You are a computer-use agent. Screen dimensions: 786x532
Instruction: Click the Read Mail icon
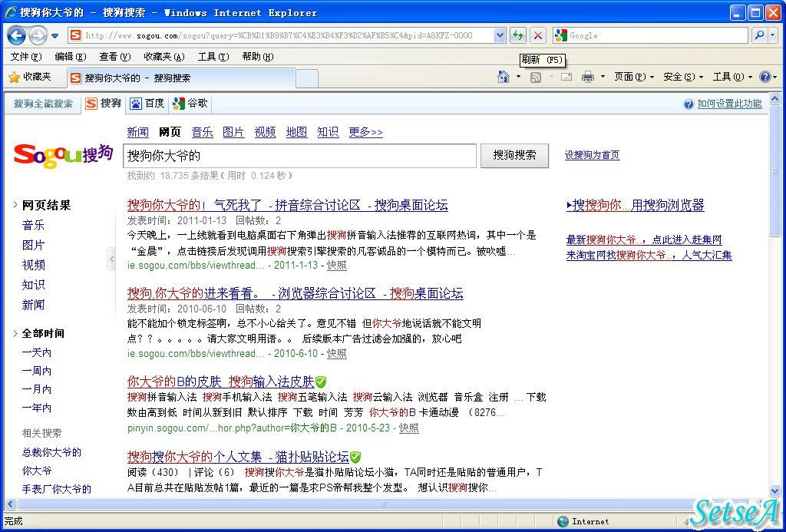pyautogui.click(x=566, y=77)
